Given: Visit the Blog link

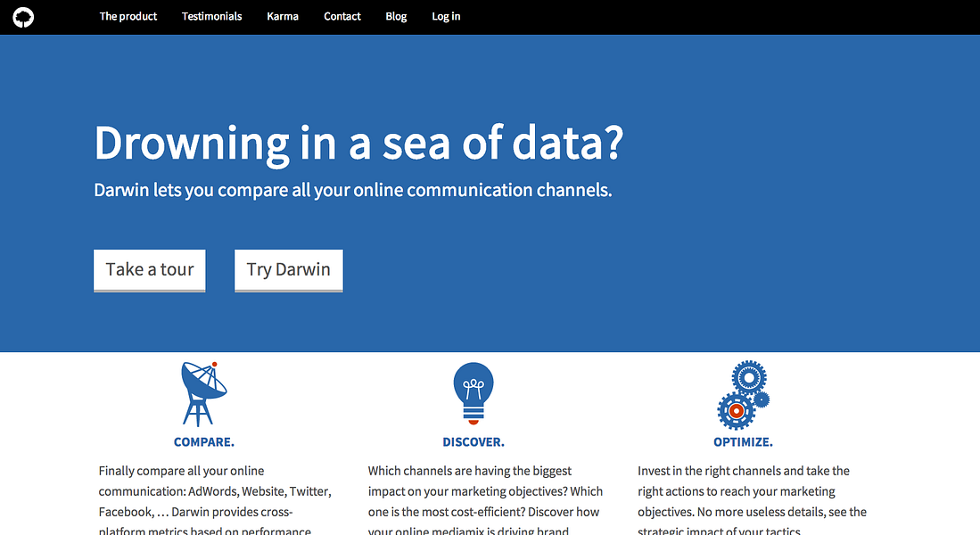Looking at the screenshot, I should pos(396,16).
